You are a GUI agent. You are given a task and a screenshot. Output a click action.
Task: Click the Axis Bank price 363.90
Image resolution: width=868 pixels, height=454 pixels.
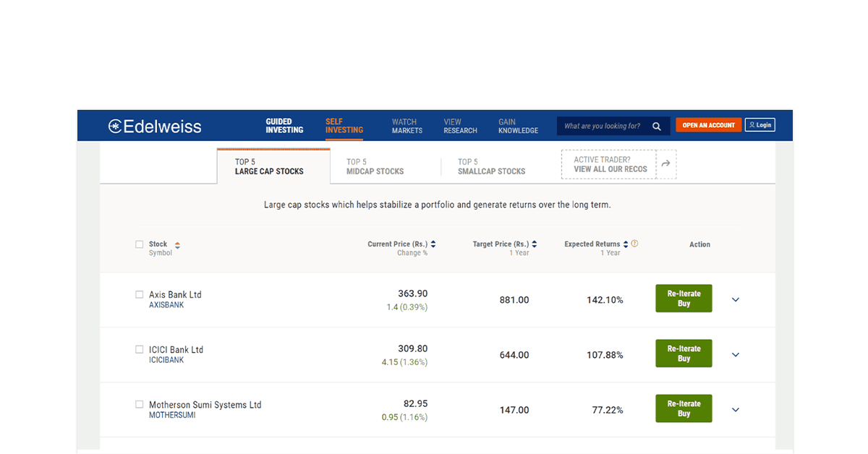(413, 294)
